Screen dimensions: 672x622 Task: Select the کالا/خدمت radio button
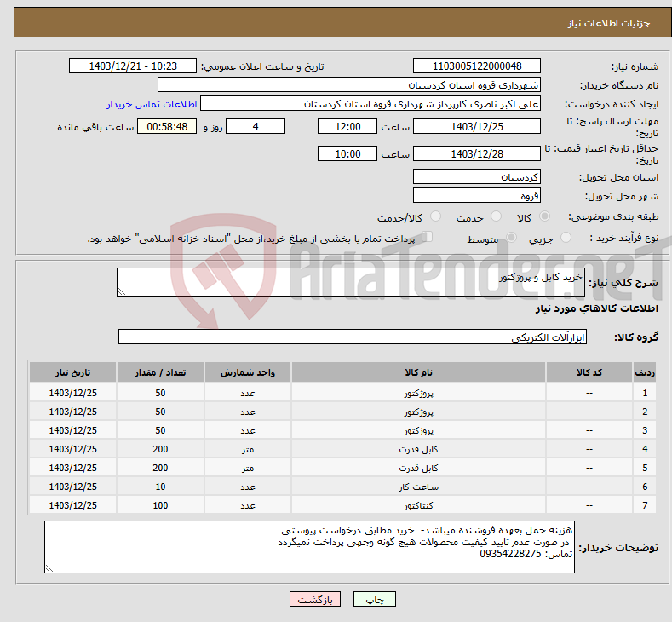pos(435,216)
